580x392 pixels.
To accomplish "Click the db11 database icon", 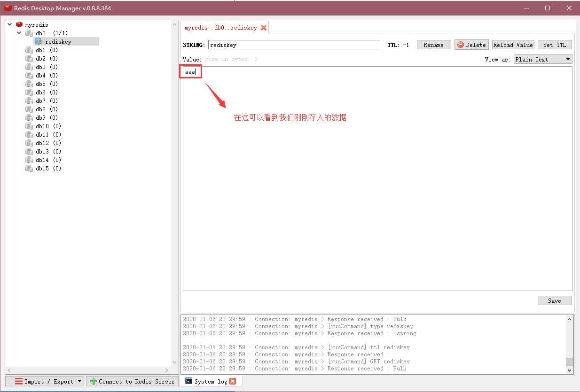I will pyautogui.click(x=29, y=134).
